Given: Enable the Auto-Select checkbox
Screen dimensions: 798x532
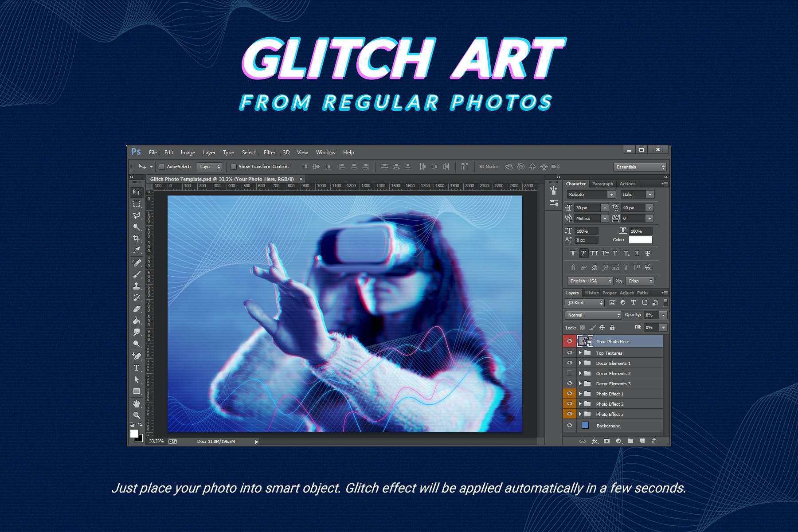Looking at the screenshot, I should [162, 167].
